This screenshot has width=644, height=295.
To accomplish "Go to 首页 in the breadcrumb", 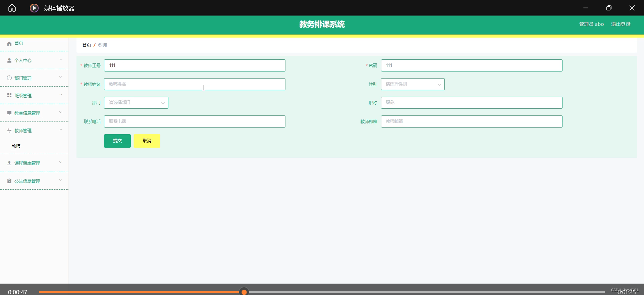I will (87, 45).
